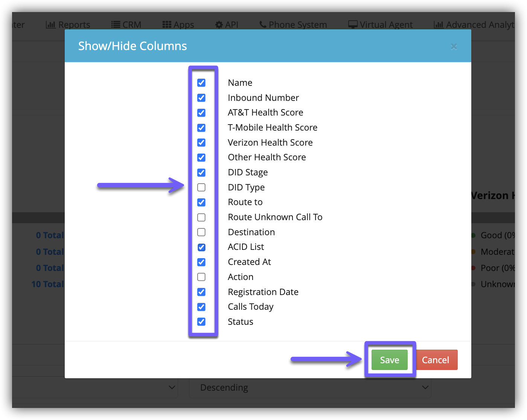
Task: Disable the AT&T Health Score checkbox
Action: pos(201,113)
